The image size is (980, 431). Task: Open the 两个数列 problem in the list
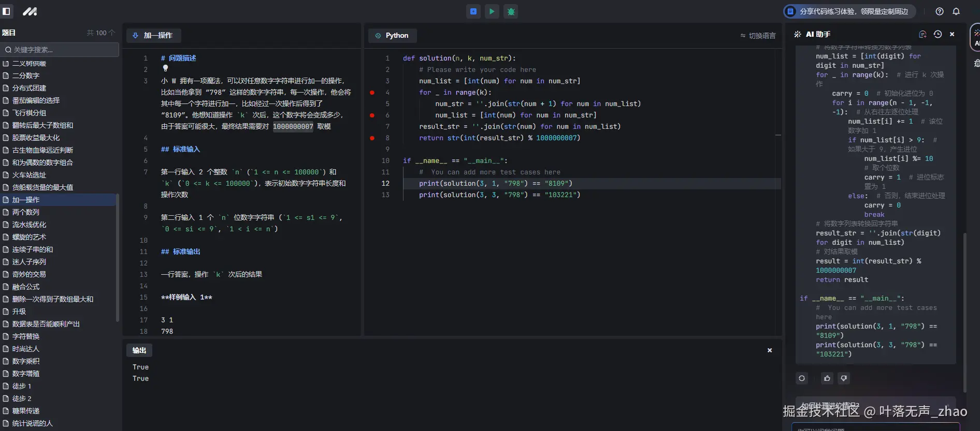26,212
